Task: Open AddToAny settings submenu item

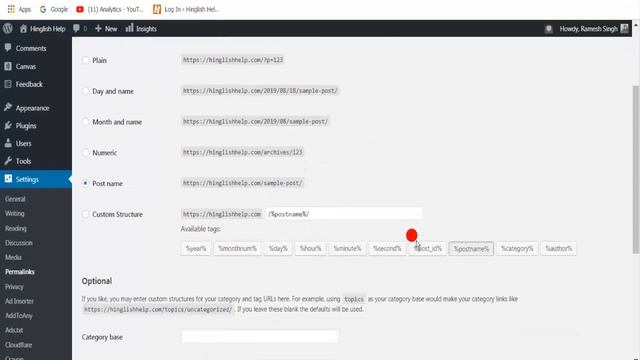Action: [19, 316]
